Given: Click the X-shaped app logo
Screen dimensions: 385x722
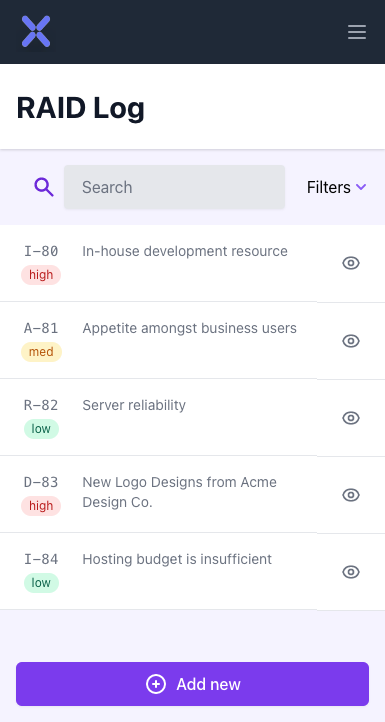Looking at the screenshot, I should (x=36, y=31).
